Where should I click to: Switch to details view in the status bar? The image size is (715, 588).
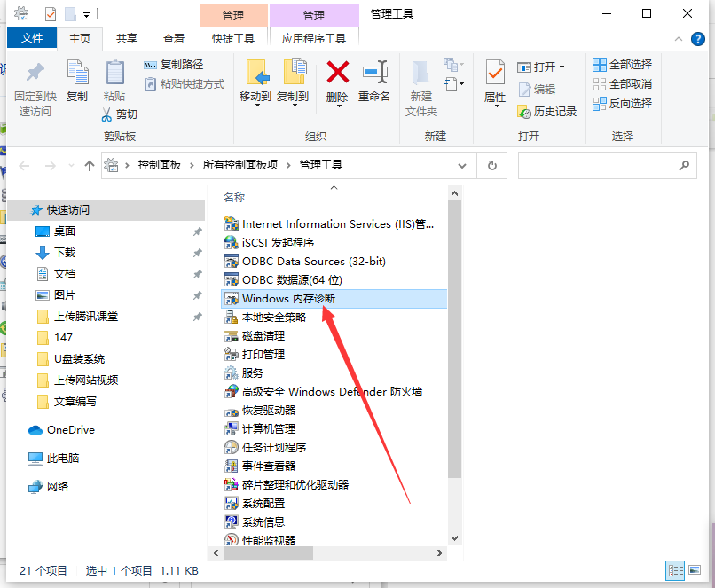(x=676, y=570)
